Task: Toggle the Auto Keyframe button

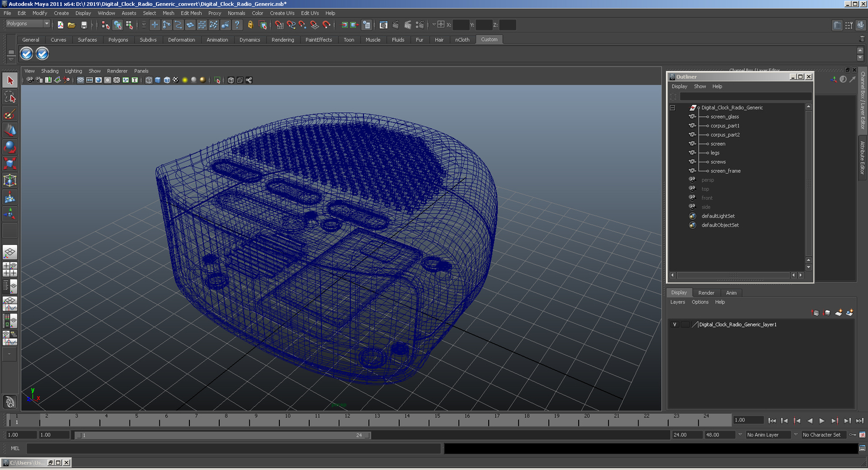Action: pyautogui.click(x=852, y=435)
